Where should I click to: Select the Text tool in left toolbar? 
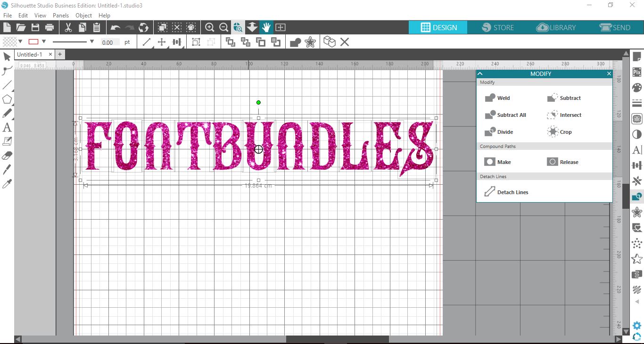pos(7,127)
